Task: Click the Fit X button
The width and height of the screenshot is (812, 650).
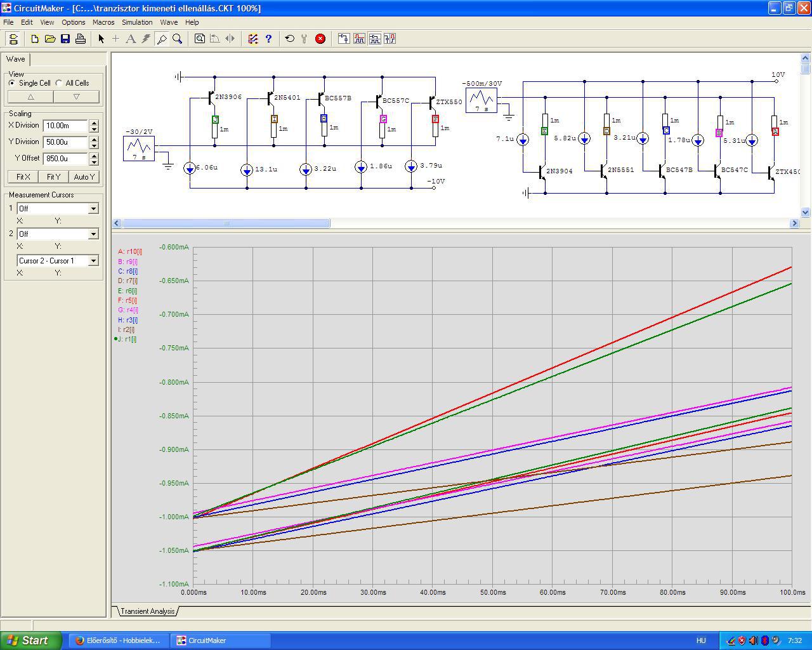Action: (x=23, y=177)
